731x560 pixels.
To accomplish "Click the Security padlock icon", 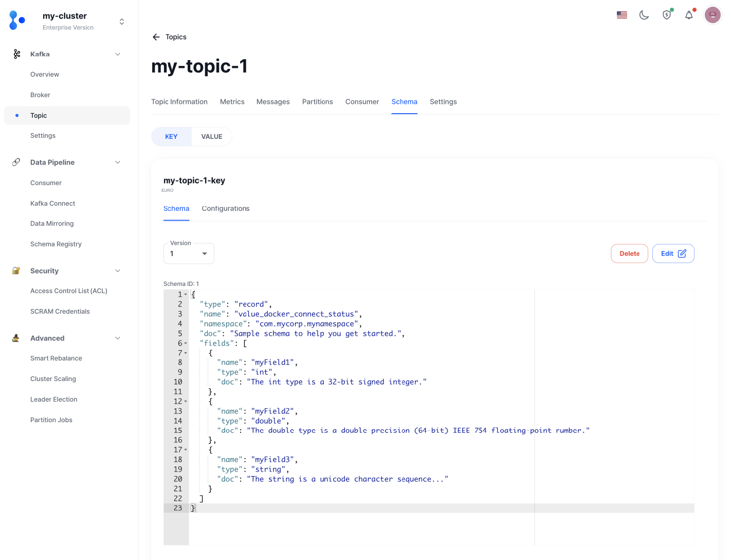I will (15, 270).
